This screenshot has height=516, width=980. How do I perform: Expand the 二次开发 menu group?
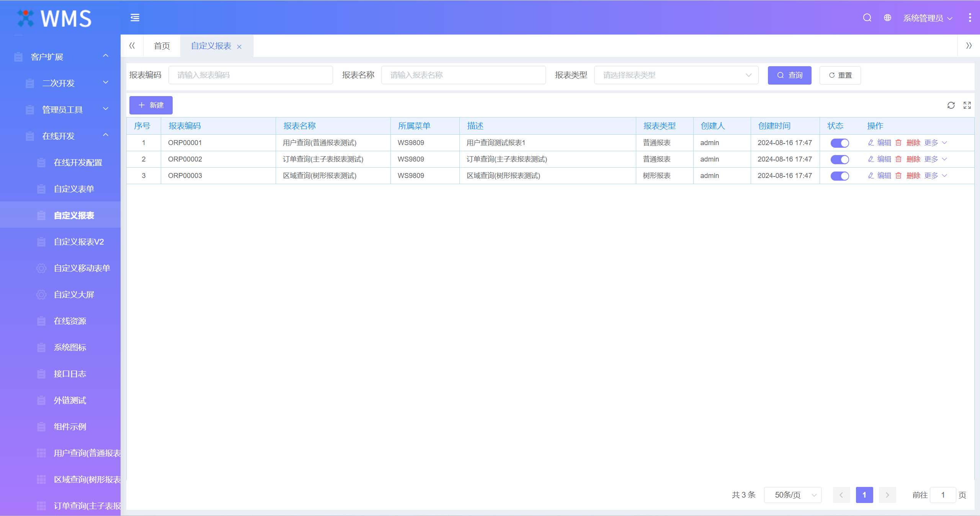(x=60, y=83)
